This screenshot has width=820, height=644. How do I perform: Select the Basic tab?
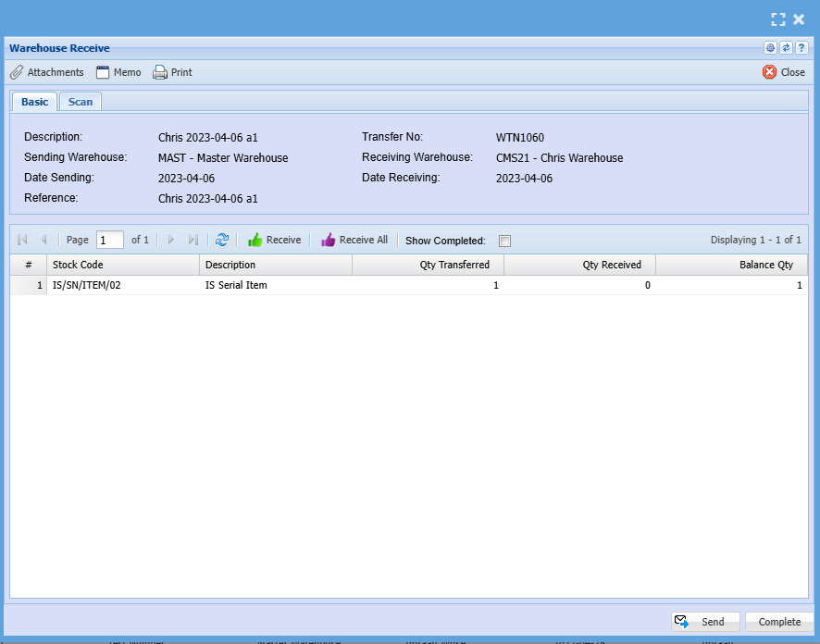click(x=34, y=102)
